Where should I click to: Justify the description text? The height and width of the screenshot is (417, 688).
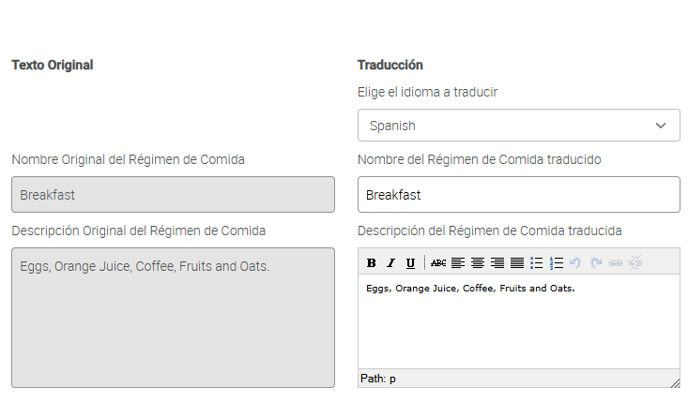(516, 263)
